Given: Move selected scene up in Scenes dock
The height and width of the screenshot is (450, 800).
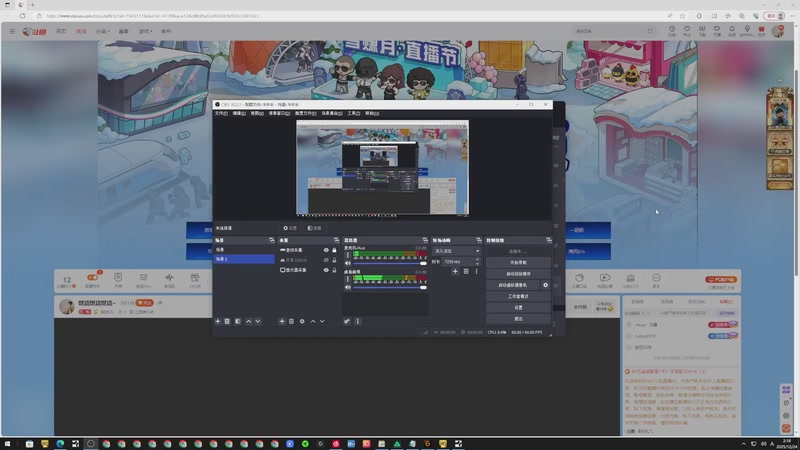Looking at the screenshot, I should [248, 321].
